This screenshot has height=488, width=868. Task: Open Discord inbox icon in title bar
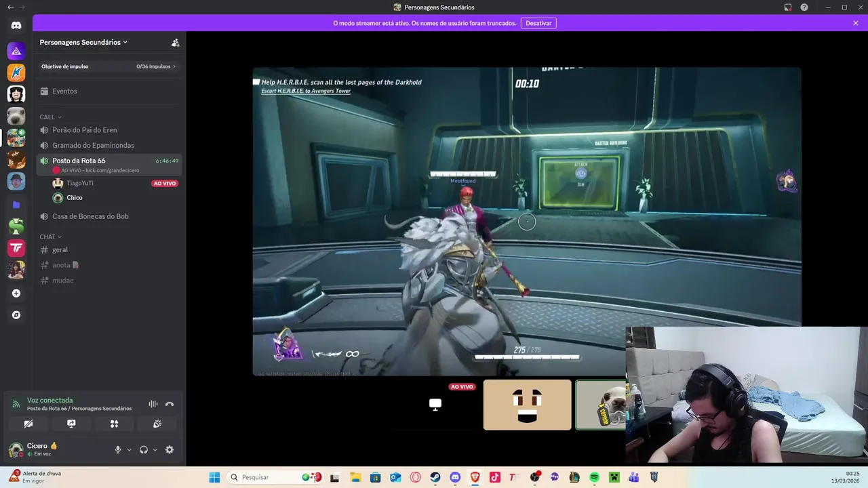coord(788,7)
